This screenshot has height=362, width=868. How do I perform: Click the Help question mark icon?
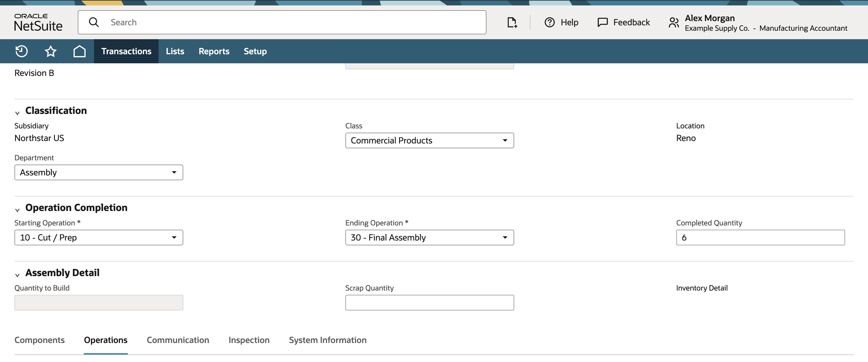549,22
